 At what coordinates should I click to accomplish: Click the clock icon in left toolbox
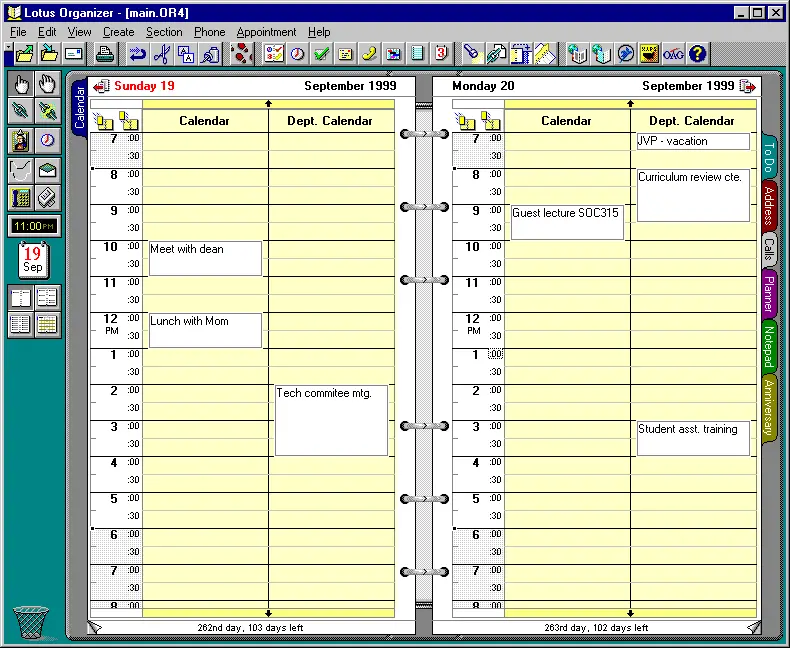[x=47, y=141]
